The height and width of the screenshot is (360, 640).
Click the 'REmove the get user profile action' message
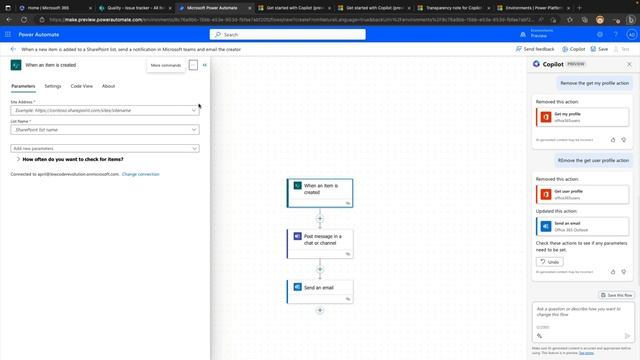[593, 160]
